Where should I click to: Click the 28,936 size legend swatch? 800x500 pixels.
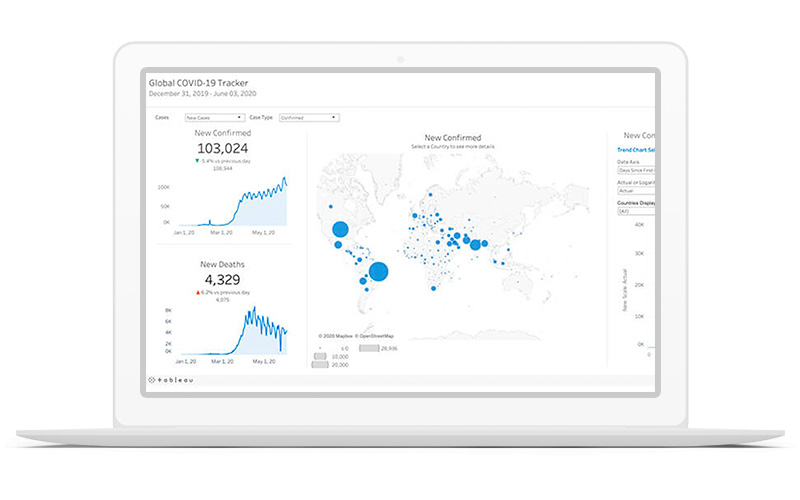click(x=369, y=348)
